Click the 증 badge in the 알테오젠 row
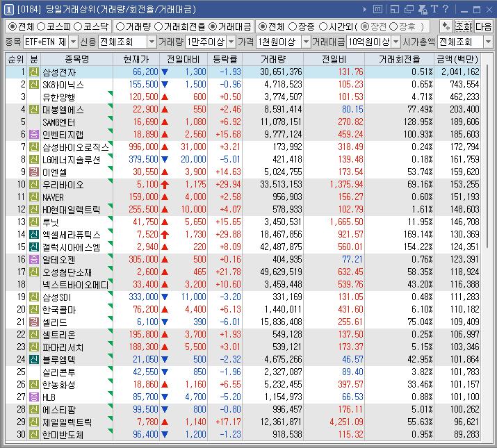 click(x=34, y=260)
